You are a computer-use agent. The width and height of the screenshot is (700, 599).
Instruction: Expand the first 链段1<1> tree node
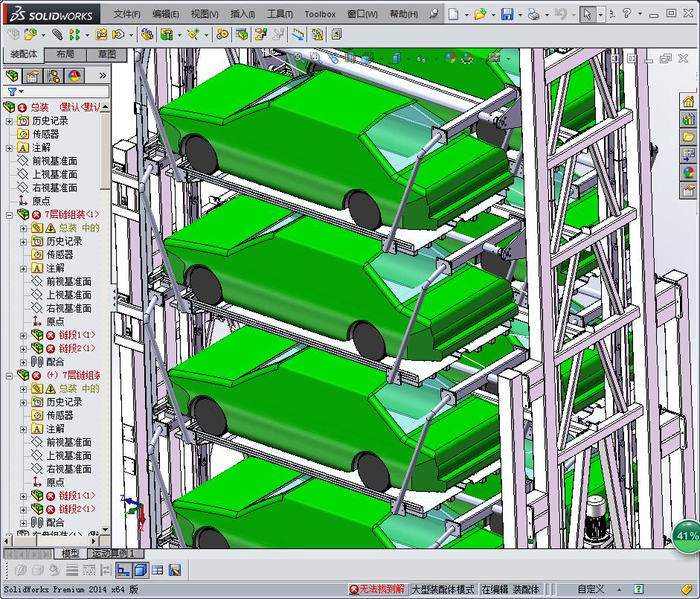coord(24,336)
